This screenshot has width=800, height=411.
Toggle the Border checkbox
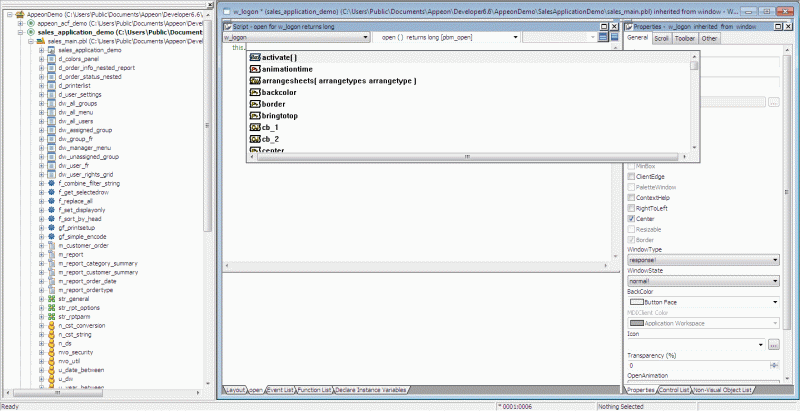[631, 240]
